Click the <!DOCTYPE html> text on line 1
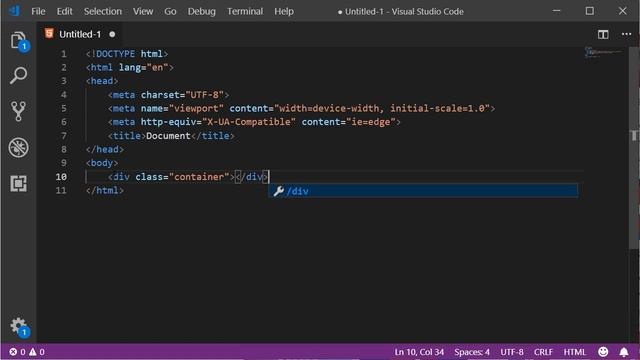This screenshot has width=640, height=360. pos(127,54)
